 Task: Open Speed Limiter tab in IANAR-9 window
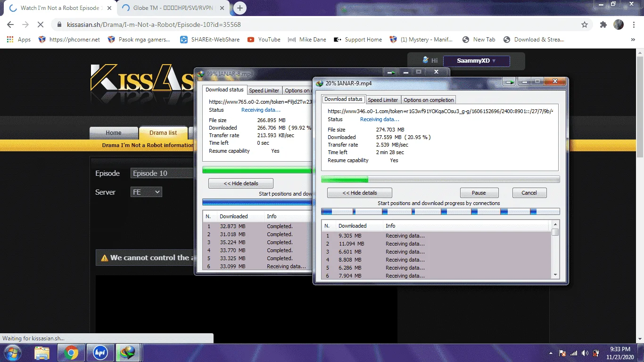[383, 100]
